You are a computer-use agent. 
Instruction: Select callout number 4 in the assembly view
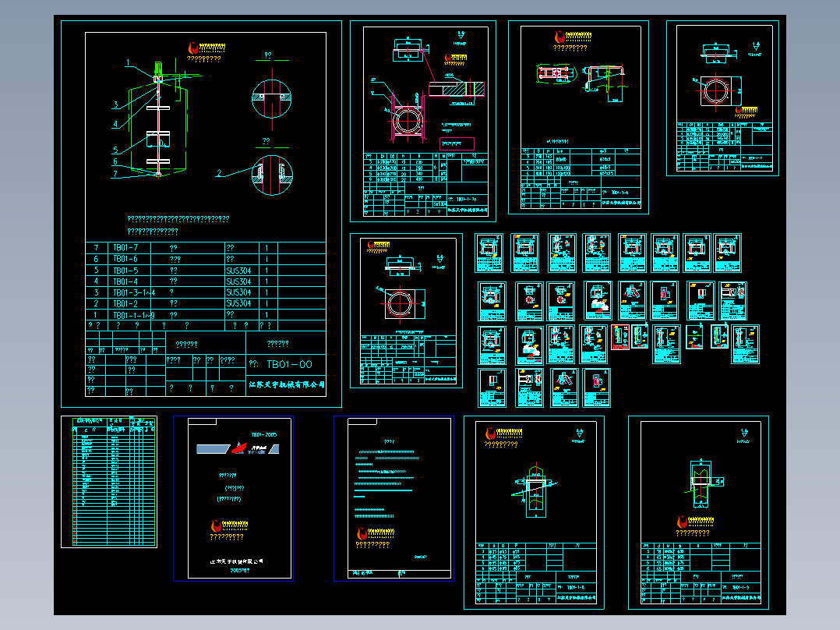tap(115, 125)
